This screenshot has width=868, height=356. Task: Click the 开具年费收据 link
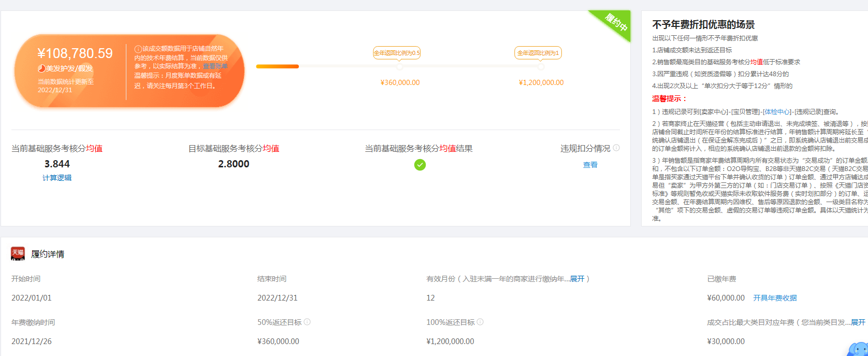click(775, 298)
